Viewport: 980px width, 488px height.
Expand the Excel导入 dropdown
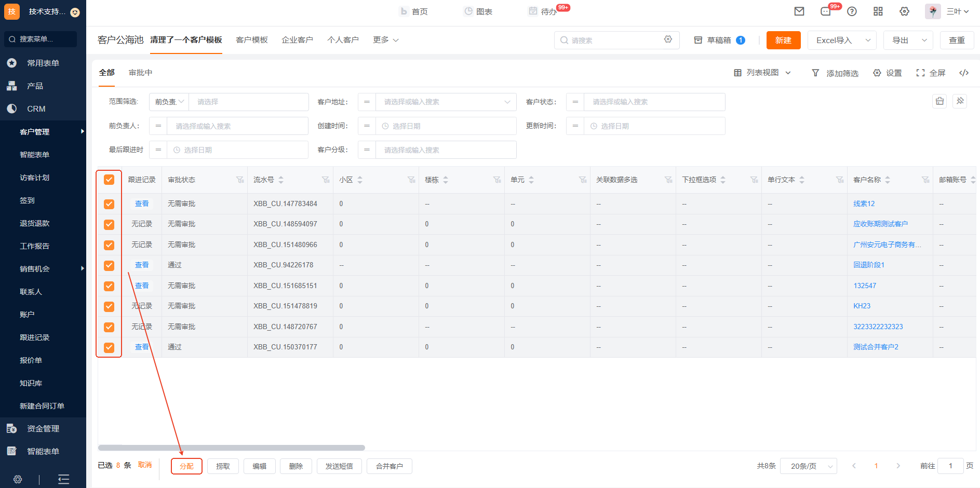(x=867, y=40)
